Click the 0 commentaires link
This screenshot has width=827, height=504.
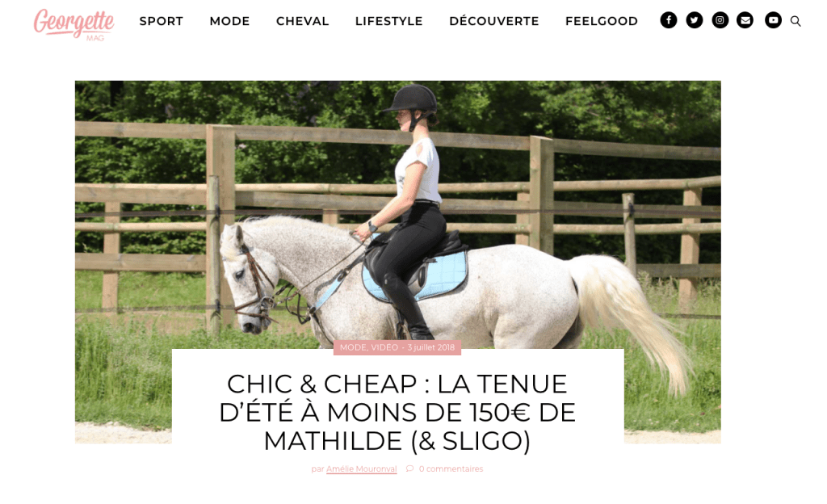coord(451,468)
